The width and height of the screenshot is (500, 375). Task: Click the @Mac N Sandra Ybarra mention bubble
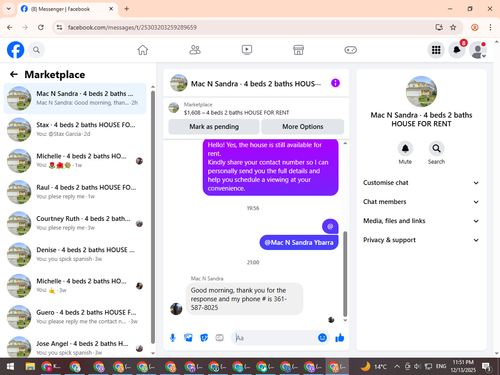(x=299, y=243)
